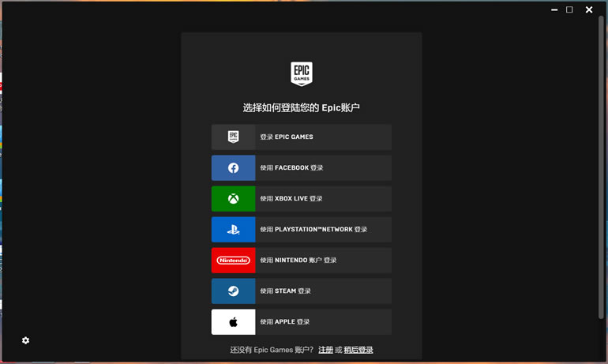Choose 使用 STEAM 登录

click(302, 291)
